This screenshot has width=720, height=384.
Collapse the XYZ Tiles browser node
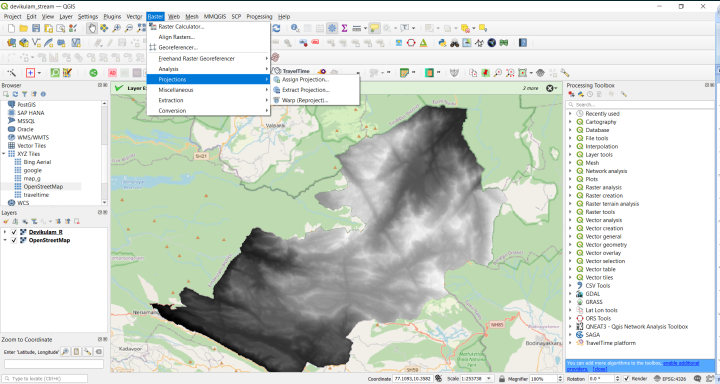coord(4,154)
